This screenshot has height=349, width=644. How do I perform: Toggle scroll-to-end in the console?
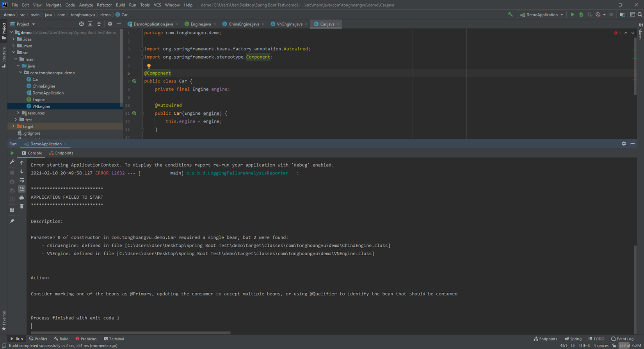tap(22, 189)
